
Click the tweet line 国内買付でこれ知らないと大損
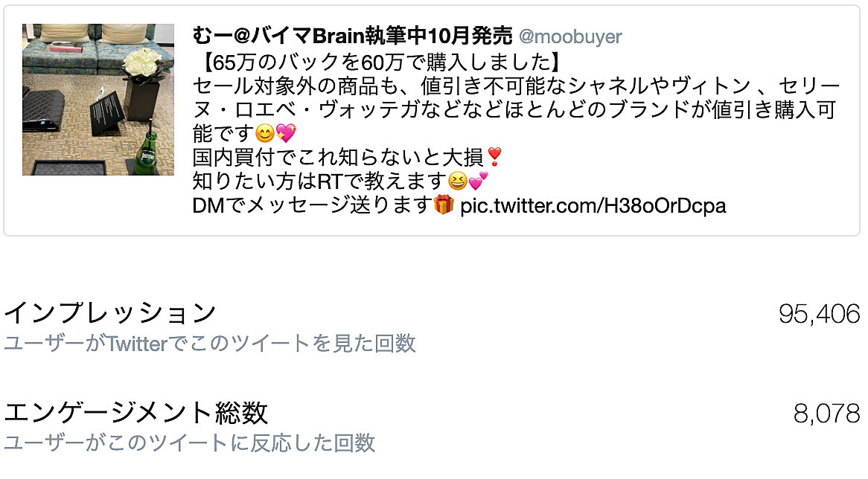click(x=338, y=158)
